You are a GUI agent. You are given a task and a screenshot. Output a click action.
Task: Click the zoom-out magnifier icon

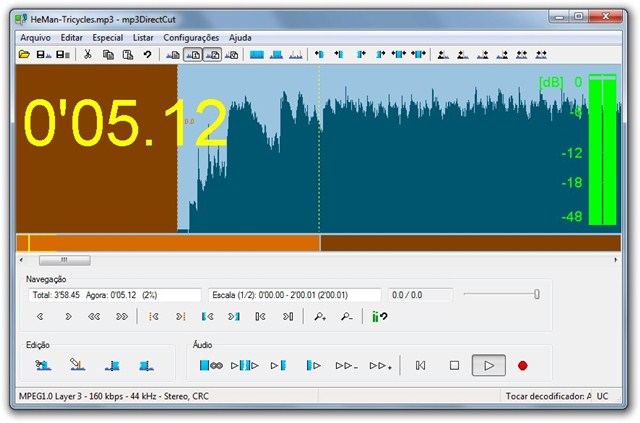coord(347,316)
